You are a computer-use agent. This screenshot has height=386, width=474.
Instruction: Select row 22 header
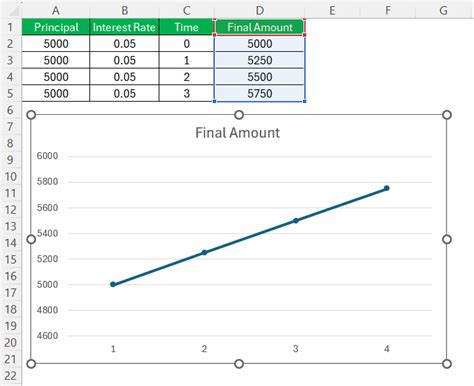point(10,376)
